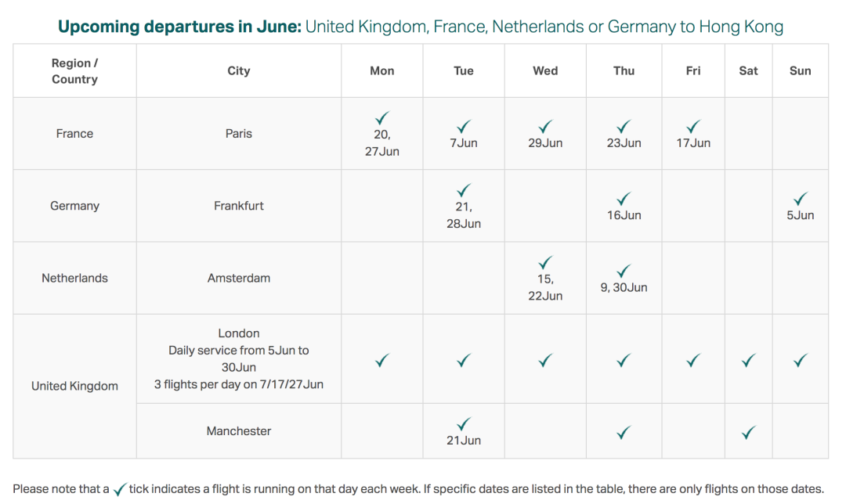Click the Amsterdam Wednesday tick icon
Viewport: 846px width, 504px height.
coord(545,262)
